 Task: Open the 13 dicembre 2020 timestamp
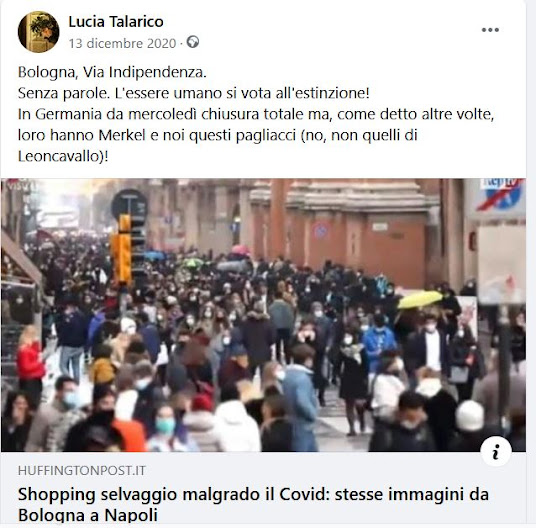[x=122, y=43]
